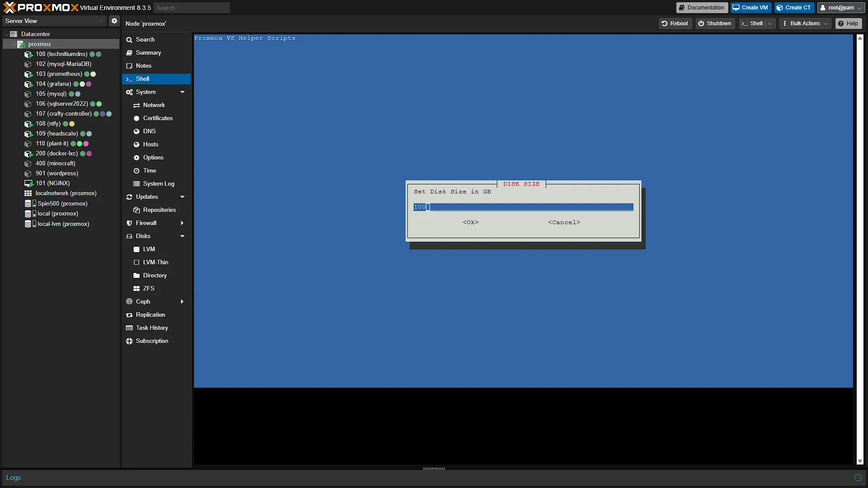Click the Time clock icon
The image size is (868, 488).
click(137, 171)
